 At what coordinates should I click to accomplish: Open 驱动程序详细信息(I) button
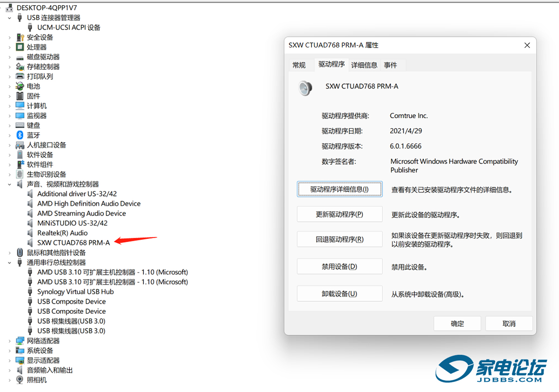[x=340, y=189]
